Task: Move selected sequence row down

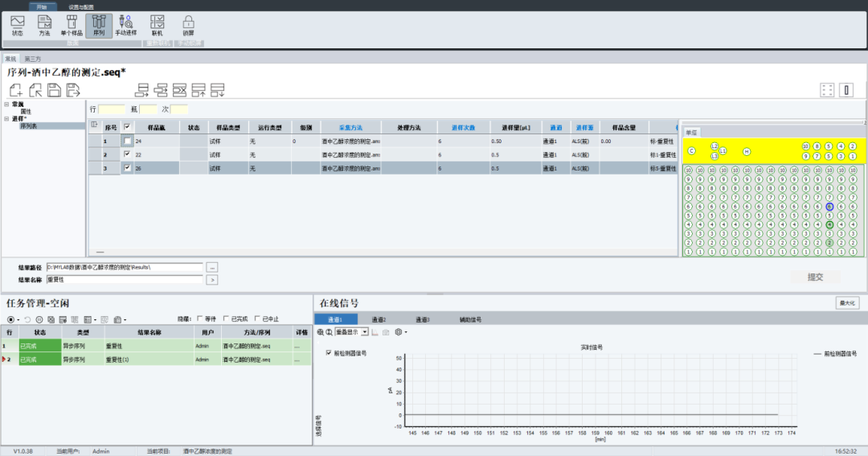Action: pos(218,90)
